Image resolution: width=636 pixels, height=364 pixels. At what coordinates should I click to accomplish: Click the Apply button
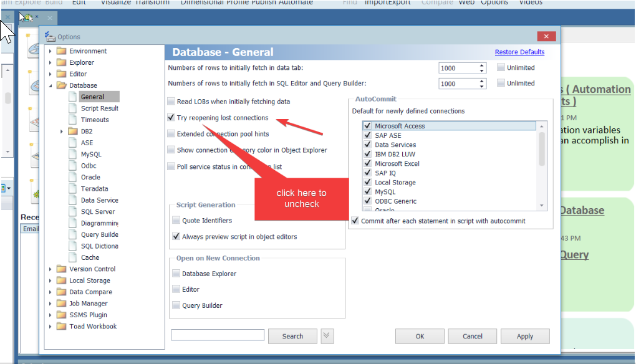point(524,336)
